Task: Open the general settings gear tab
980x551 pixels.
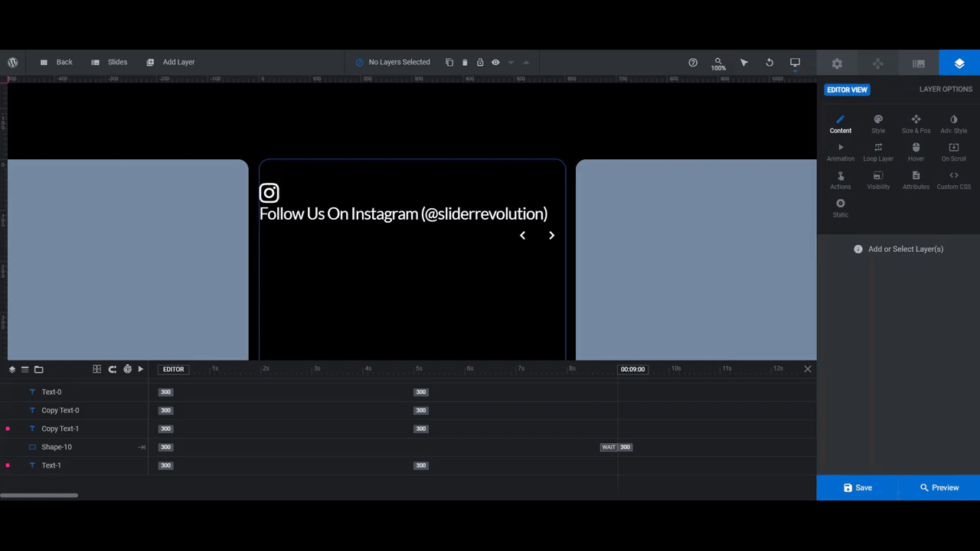Action: coord(837,64)
